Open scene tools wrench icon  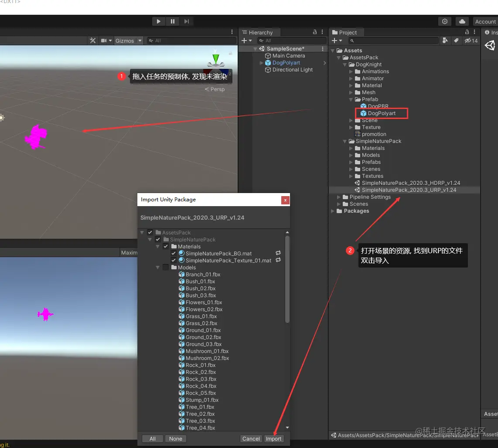[92, 41]
